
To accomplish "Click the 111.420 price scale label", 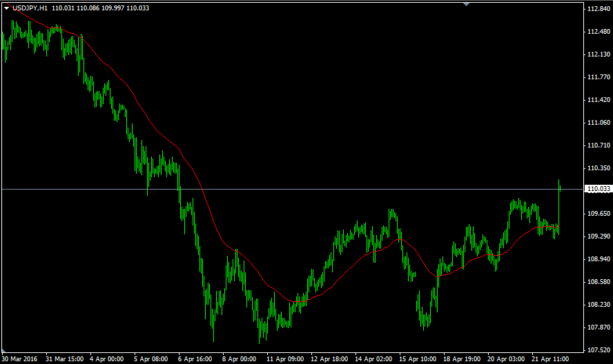I will click(599, 100).
